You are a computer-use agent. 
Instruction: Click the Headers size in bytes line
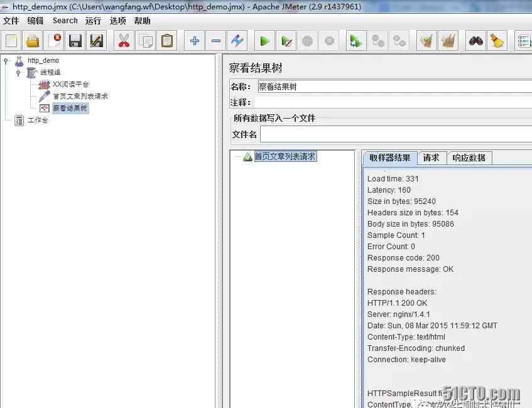point(413,213)
